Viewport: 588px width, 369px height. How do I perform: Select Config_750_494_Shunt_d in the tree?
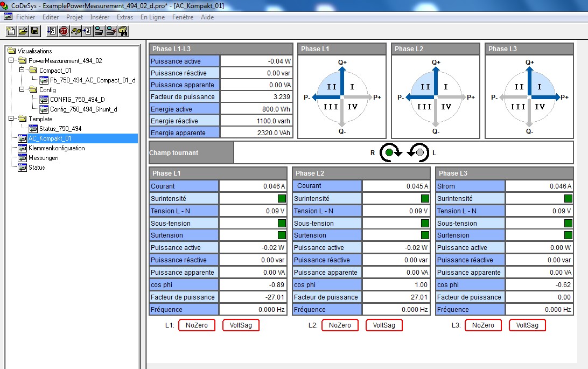[83, 109]
